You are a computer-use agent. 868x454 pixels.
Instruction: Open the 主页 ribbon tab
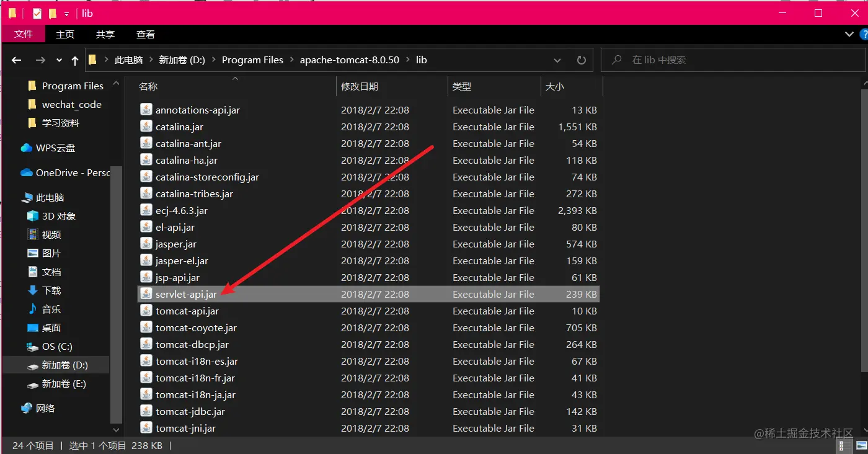coord(65,35)
